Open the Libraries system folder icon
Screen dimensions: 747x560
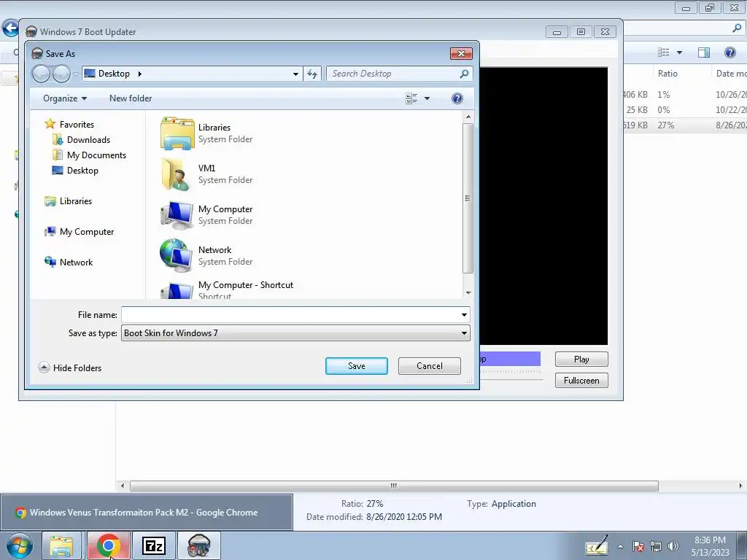(x=177, y=133)
